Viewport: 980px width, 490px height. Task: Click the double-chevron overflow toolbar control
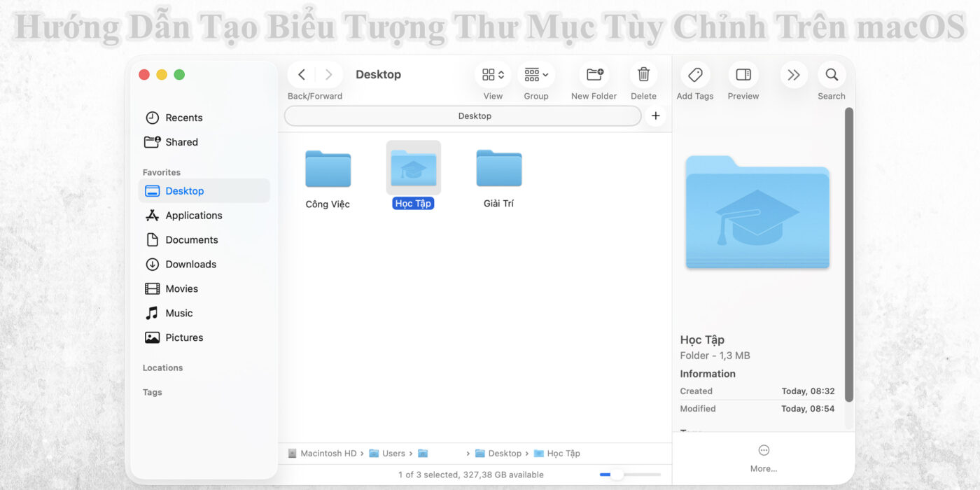tap(793, 74)
